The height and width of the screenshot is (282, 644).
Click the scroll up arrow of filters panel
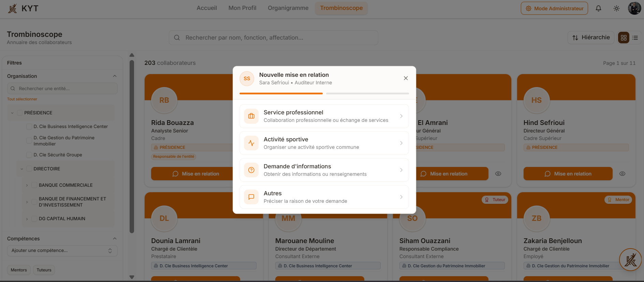132,55
